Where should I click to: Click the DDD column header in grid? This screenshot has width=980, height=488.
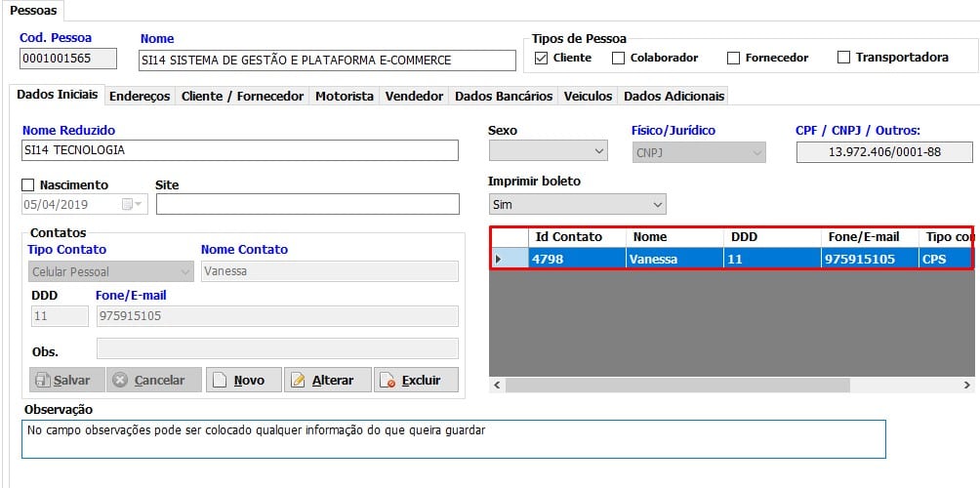point(772,237)
